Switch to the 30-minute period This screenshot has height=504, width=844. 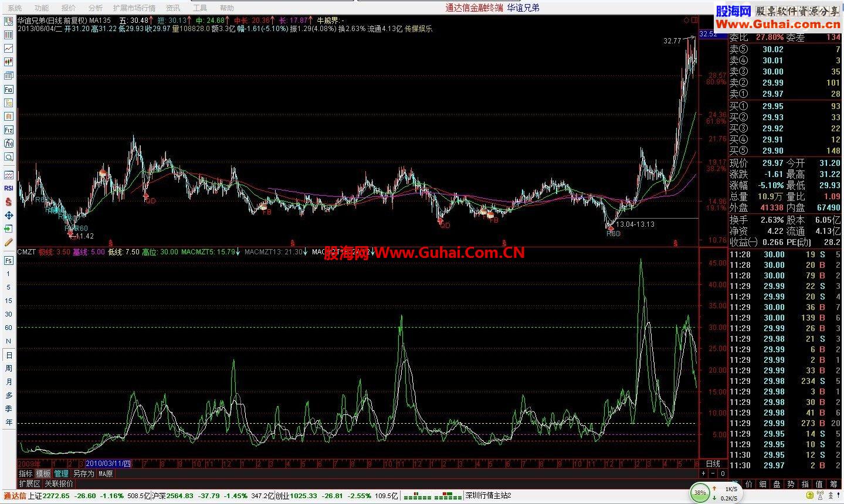point(9,314)
